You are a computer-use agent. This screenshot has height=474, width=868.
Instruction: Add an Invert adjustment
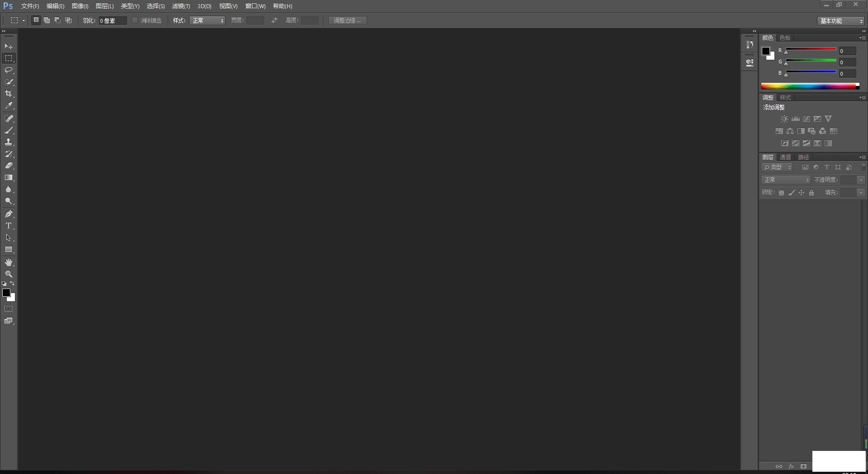pyautogui.click(x=785, y=143)
